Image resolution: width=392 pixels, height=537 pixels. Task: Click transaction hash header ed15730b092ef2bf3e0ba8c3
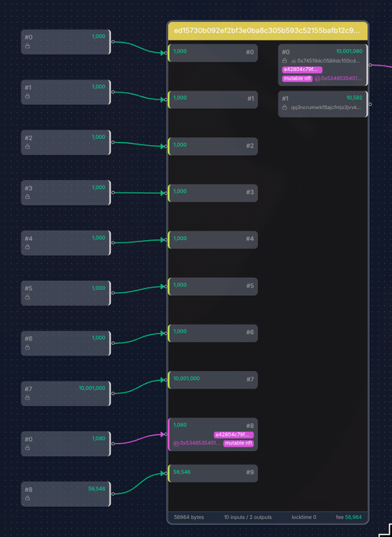click(268, 31)
